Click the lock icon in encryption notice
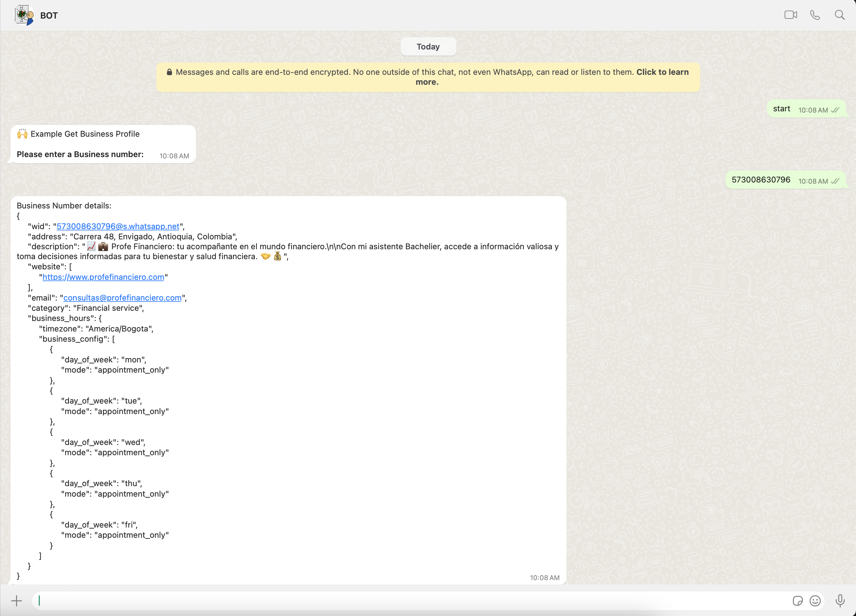Image resolution: width=856 pixels, height=616 pixels. [x=169, y=72]
